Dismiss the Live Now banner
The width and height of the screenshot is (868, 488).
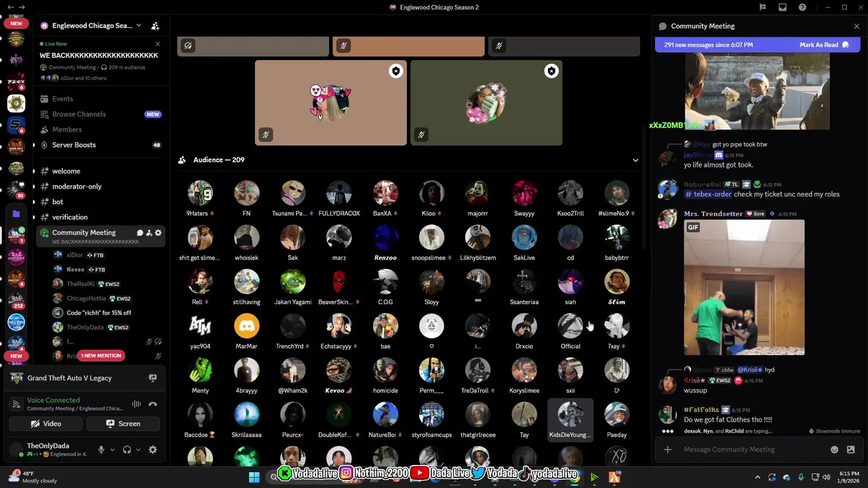click(157, 44)
